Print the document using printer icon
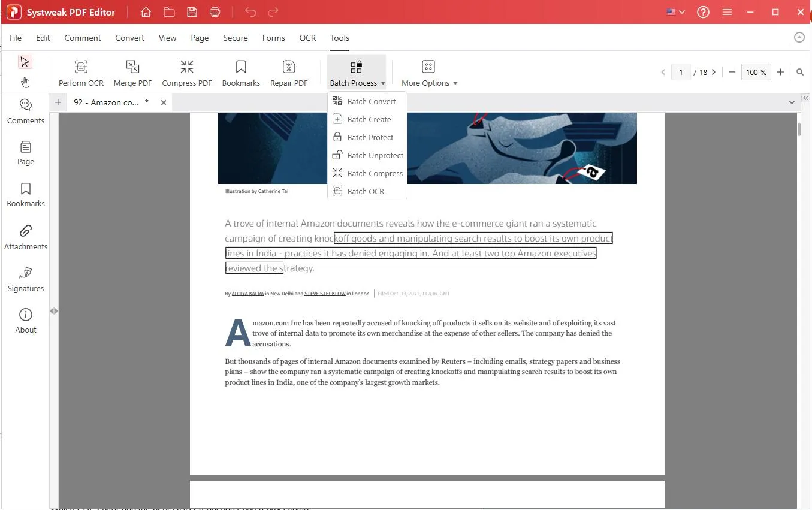The height and width of the screenshot is (510, 812). (x=215, y=12)
